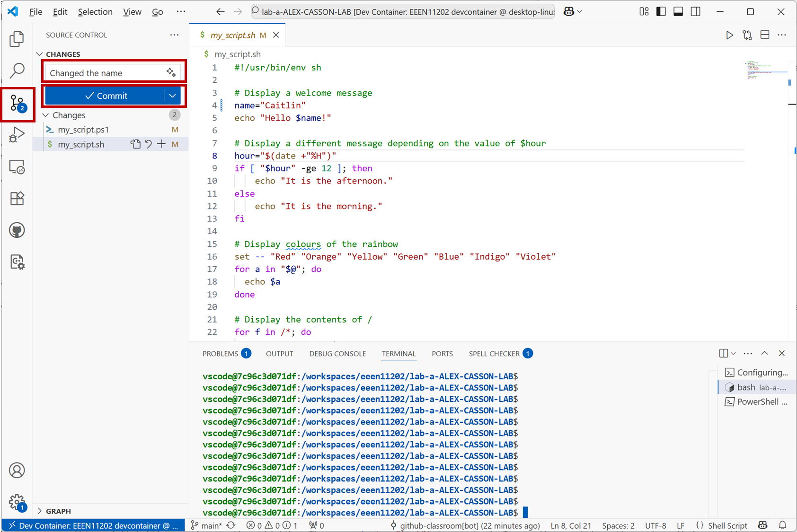Open the Commit button dropdown arrow

click(173, 96)
